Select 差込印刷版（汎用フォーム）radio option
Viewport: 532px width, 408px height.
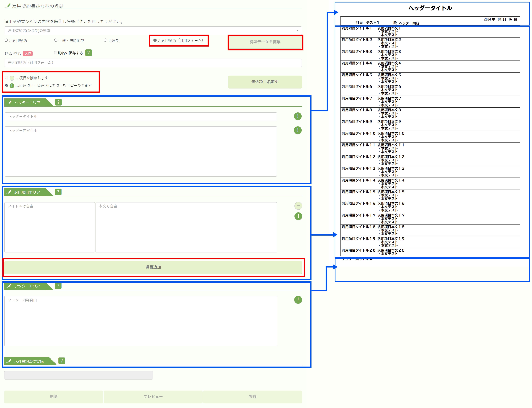pos(155,40)
